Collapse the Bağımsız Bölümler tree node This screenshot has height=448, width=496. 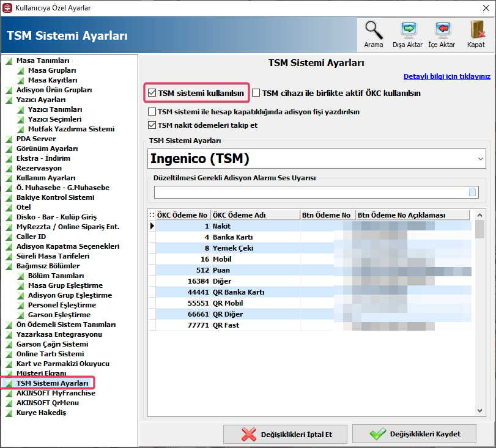[x=9, y=266]
